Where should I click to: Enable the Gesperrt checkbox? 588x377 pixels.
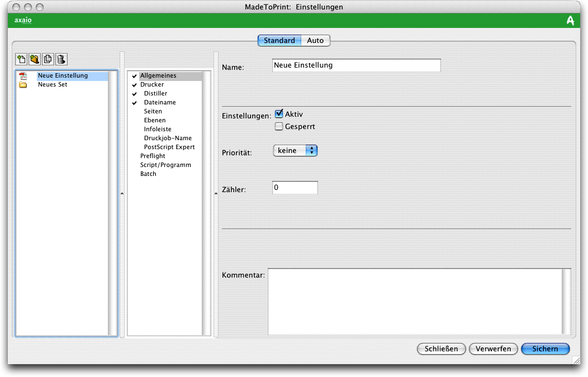tap(278, 126)
